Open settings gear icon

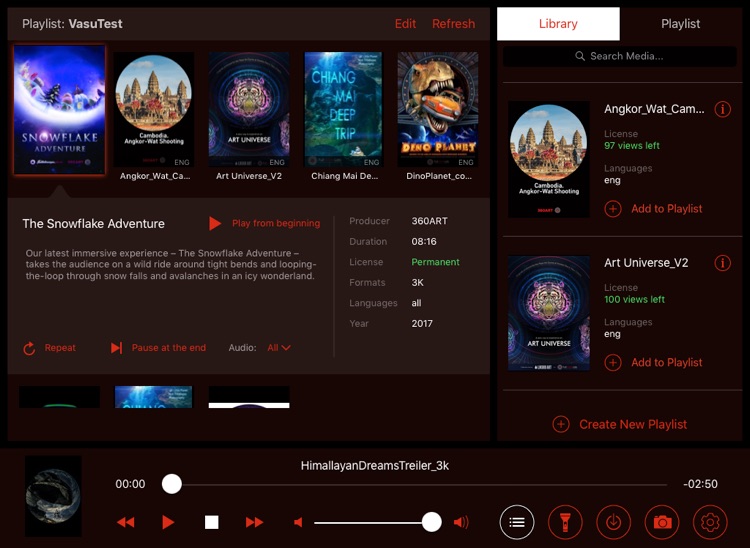click(710, 522)
